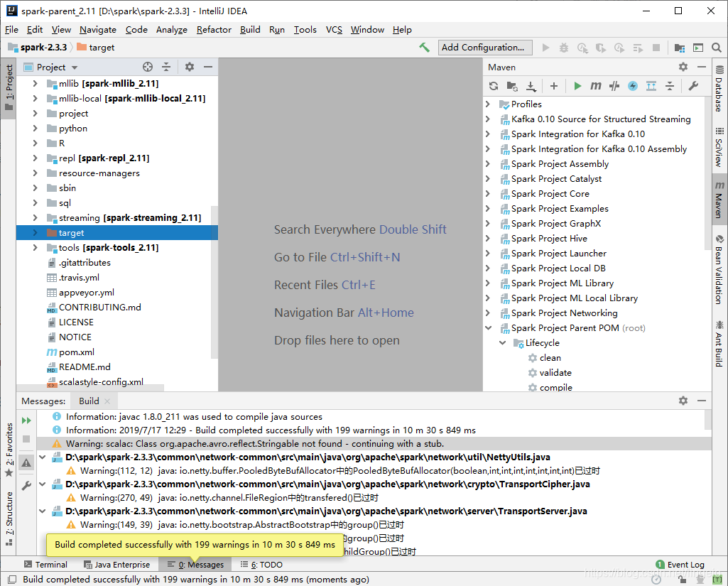728x586 pixels.
Task: Hide the Maven tool window
Action: coord(702,67)
